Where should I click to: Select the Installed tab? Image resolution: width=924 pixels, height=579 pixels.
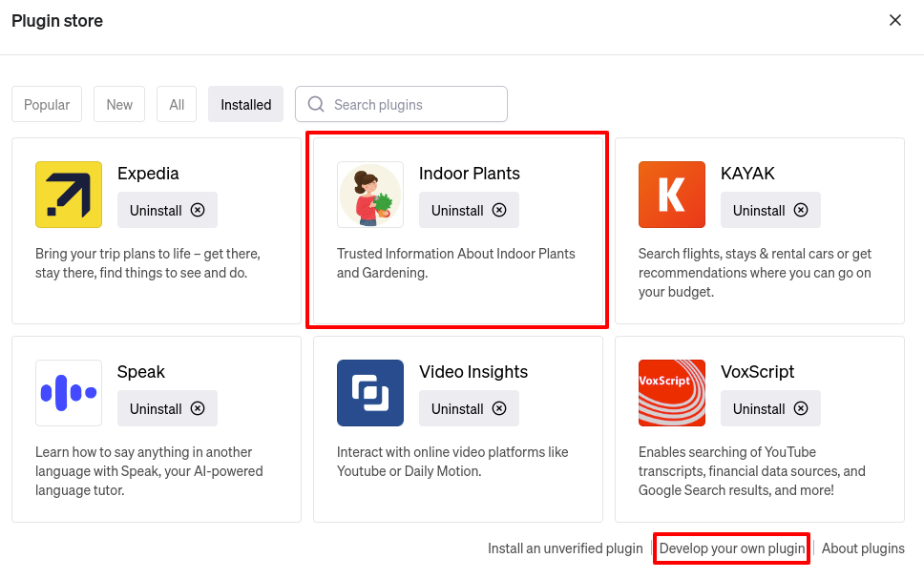(246, 105)
